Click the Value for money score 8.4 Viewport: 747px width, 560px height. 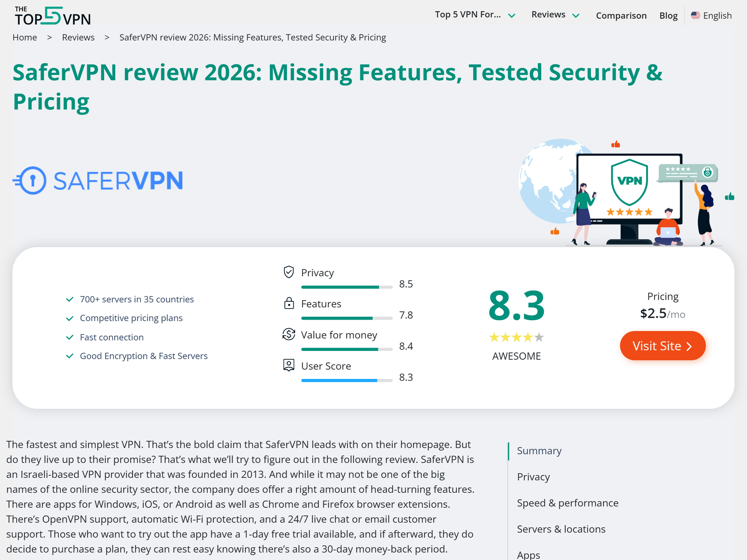coord(406,346)
